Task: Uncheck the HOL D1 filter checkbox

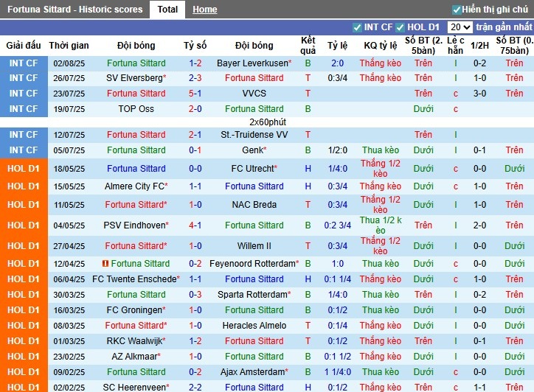Action: [400, 27]
